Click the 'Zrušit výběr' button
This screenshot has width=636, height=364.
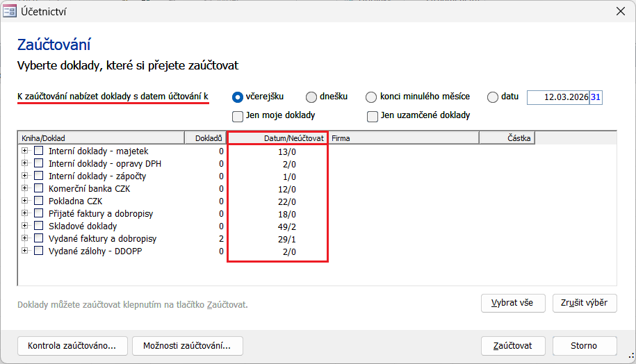click(x=585, y=303)
